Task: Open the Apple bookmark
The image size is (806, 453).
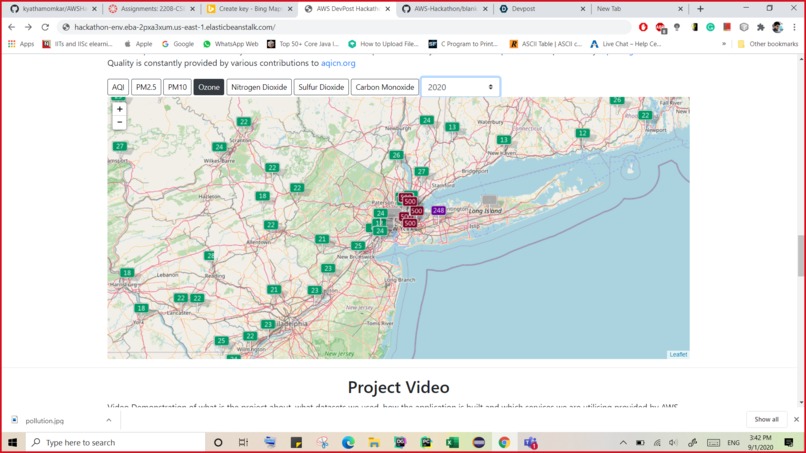Action: [x=138, y=44]
